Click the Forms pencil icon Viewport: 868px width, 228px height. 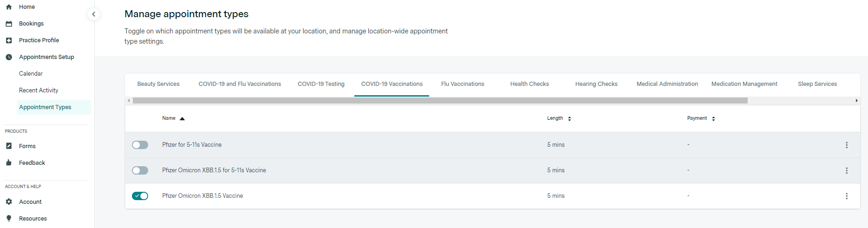click(9, 146)
